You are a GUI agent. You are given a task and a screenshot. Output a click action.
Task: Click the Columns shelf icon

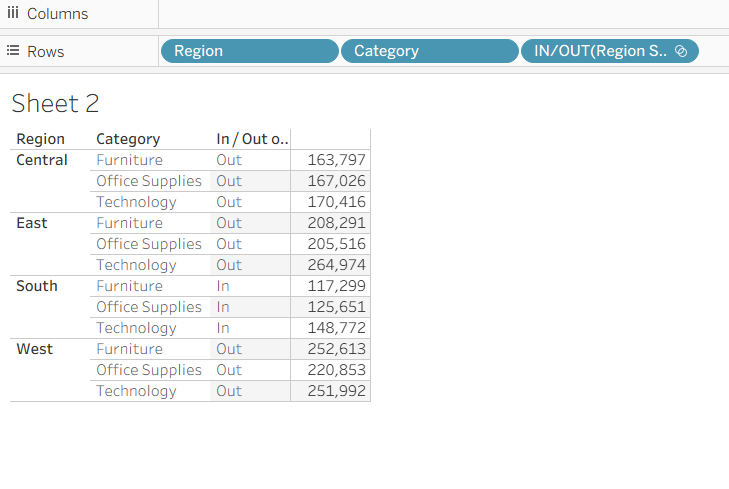(x=13, y=13)
